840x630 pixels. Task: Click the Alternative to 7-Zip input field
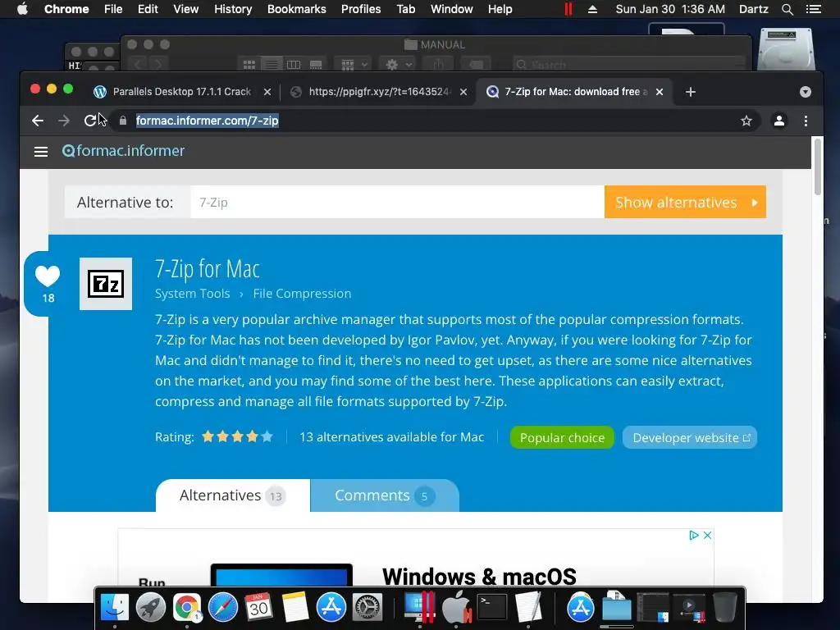[x=397, y=202]
